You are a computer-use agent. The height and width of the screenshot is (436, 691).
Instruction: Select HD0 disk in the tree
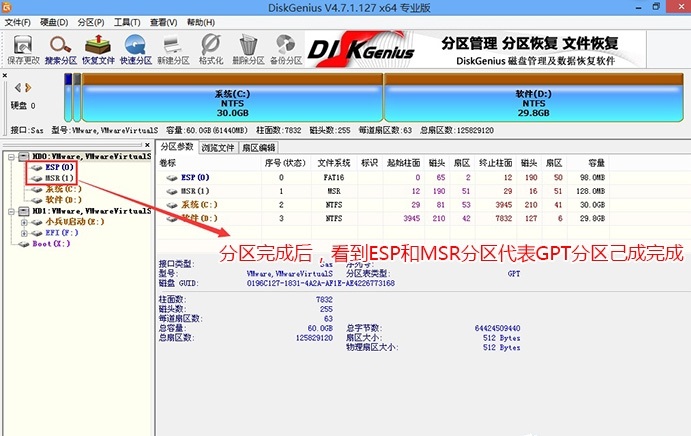(x=91, y=157)
